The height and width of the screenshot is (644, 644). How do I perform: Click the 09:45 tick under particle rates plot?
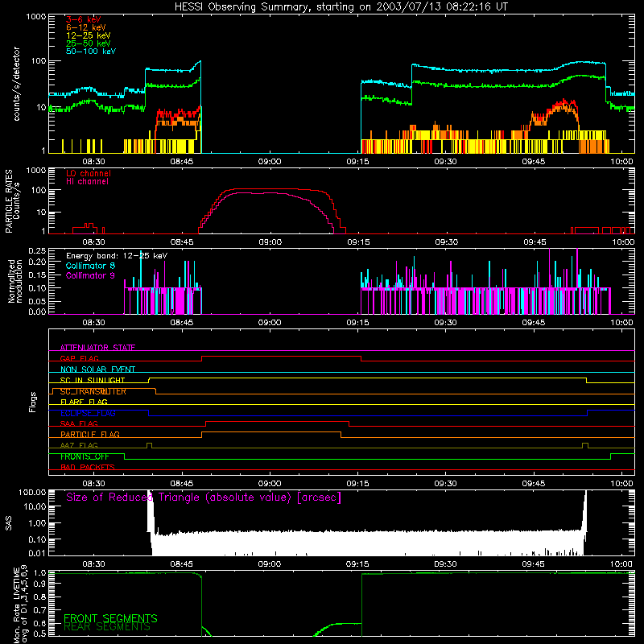point(534,242)
